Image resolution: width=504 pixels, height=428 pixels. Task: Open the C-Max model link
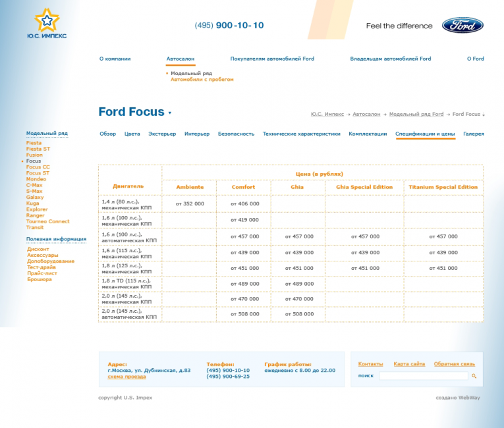(x=34, y=185)
